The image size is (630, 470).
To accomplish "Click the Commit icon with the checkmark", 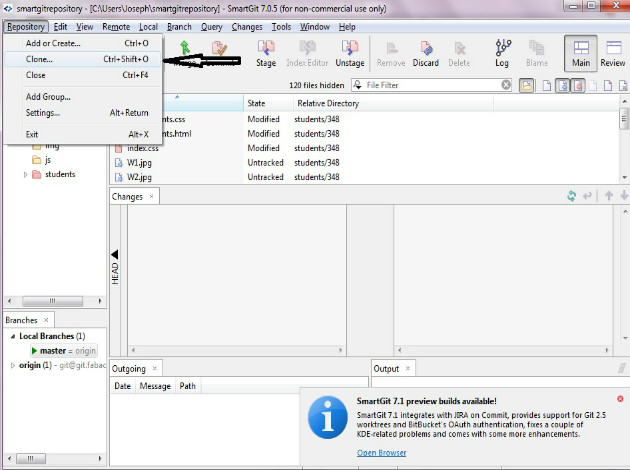I will pyautogui.click(x=219, y=48).
